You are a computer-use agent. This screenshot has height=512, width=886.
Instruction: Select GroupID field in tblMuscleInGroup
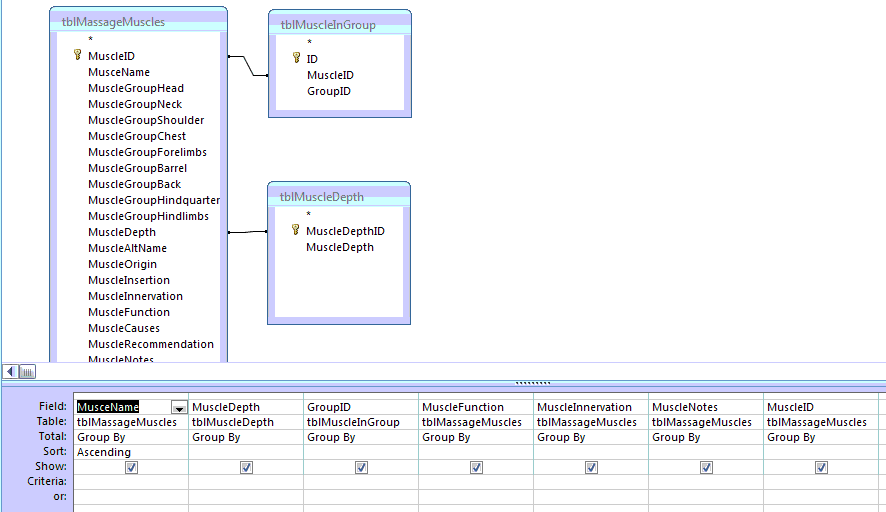(x=329, y=91)
